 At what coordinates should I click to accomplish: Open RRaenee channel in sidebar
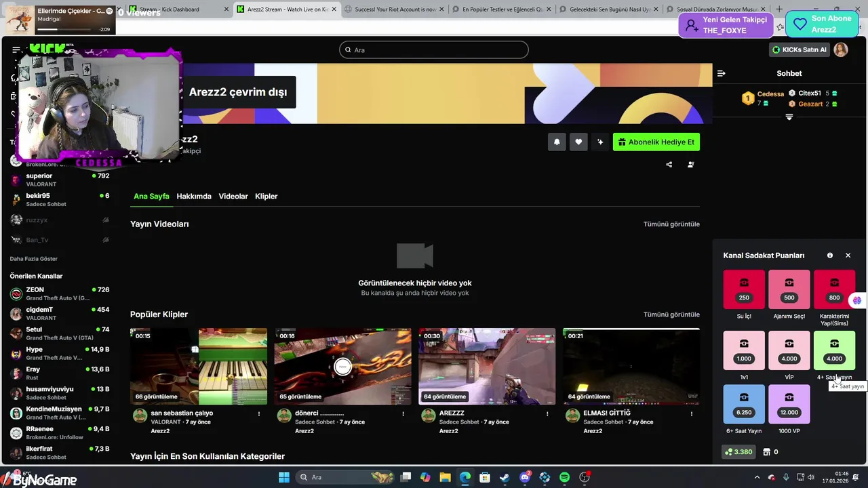tap(60, 433)
